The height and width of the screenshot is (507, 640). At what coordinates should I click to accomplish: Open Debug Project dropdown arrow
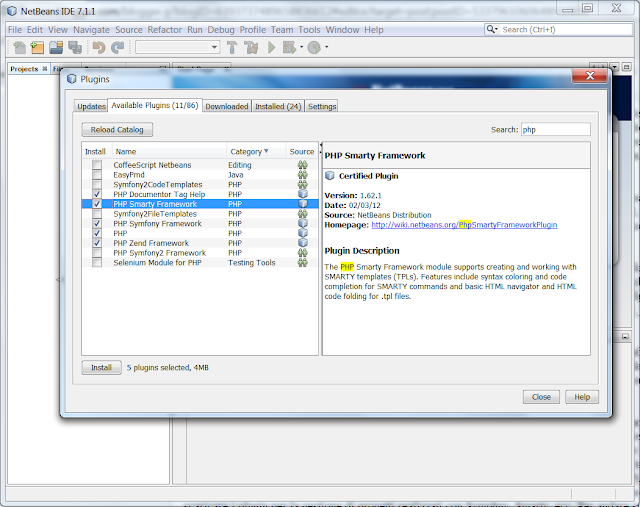[x=302, y=47]
